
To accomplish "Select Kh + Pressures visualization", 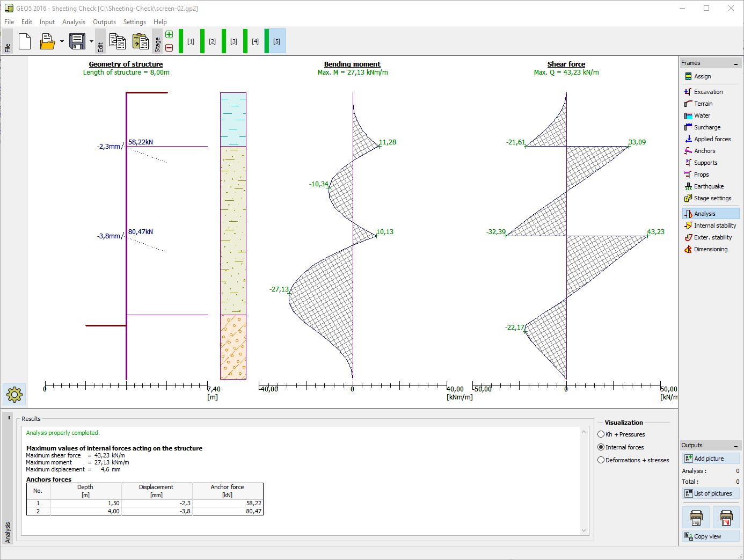I will tap(601, 434).
